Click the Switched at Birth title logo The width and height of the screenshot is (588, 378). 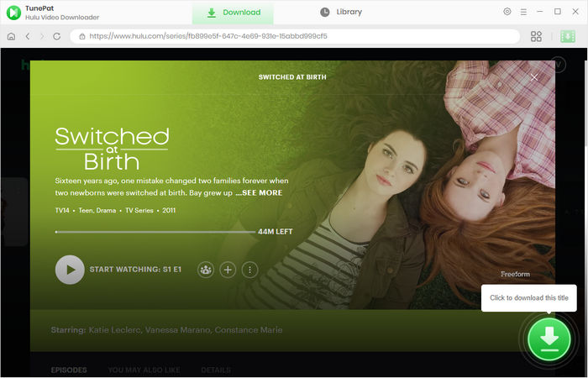[112, 149]
